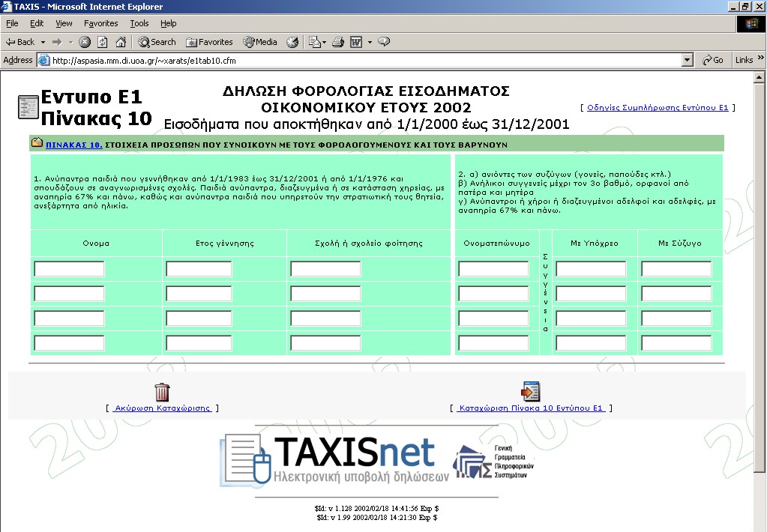
Task: Click the first Ονοματεπώνυμο input field
Action: coord(493,269)
